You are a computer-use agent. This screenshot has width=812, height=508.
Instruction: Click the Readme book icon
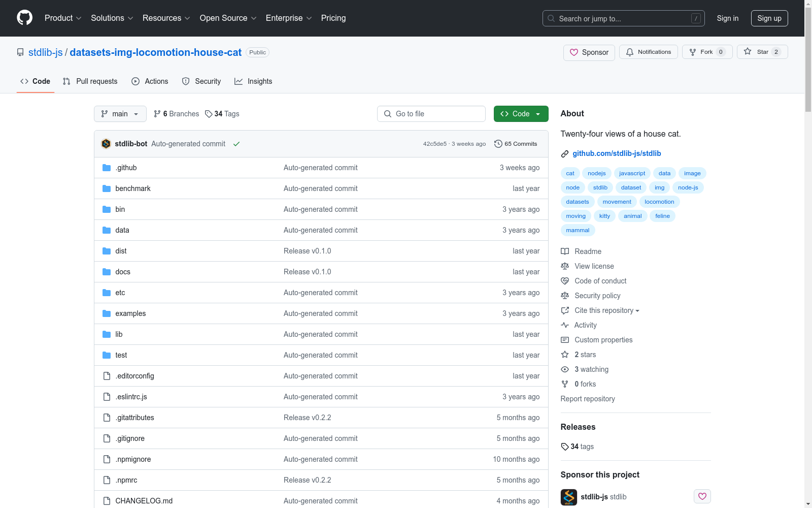565,251
